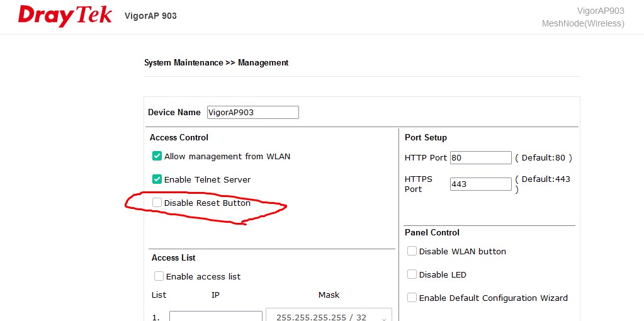Click the Panel Control section heading
This screenshot has height=321, width=644.
point(432,232)
